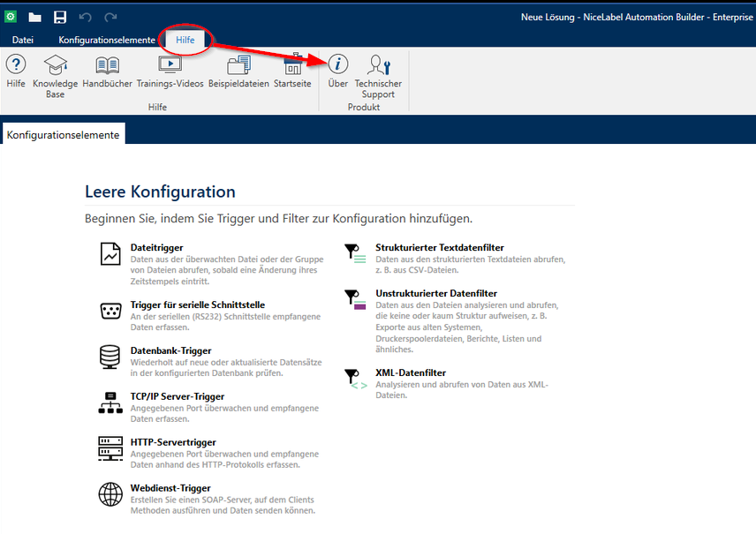This screenshot has height=534, width=756.
Task: Click the Technischer Support icon
Action: (x=378, y=67)
